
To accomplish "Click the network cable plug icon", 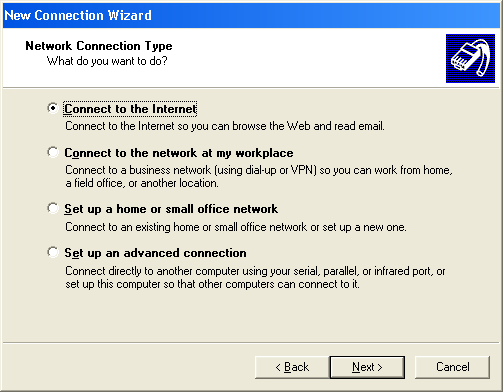I will point(470,58).
